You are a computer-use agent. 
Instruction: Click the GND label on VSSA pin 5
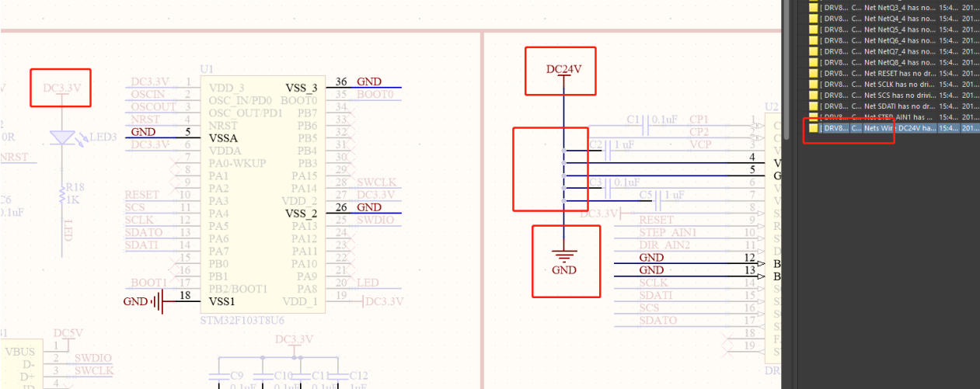pos(144,132)
